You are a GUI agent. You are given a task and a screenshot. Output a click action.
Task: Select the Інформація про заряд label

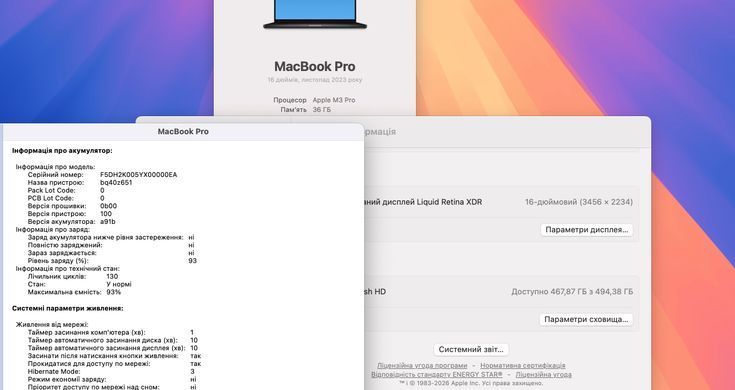53,230
